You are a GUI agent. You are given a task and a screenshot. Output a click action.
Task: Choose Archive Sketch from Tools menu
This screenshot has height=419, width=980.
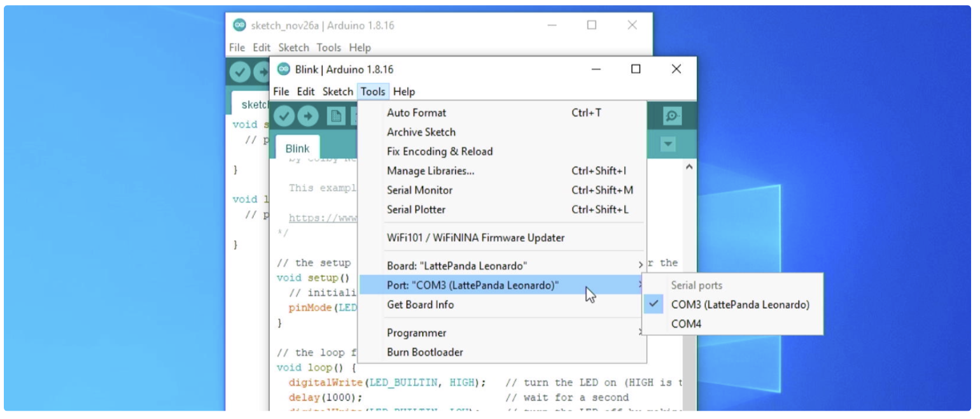click(x=502, y=132)
